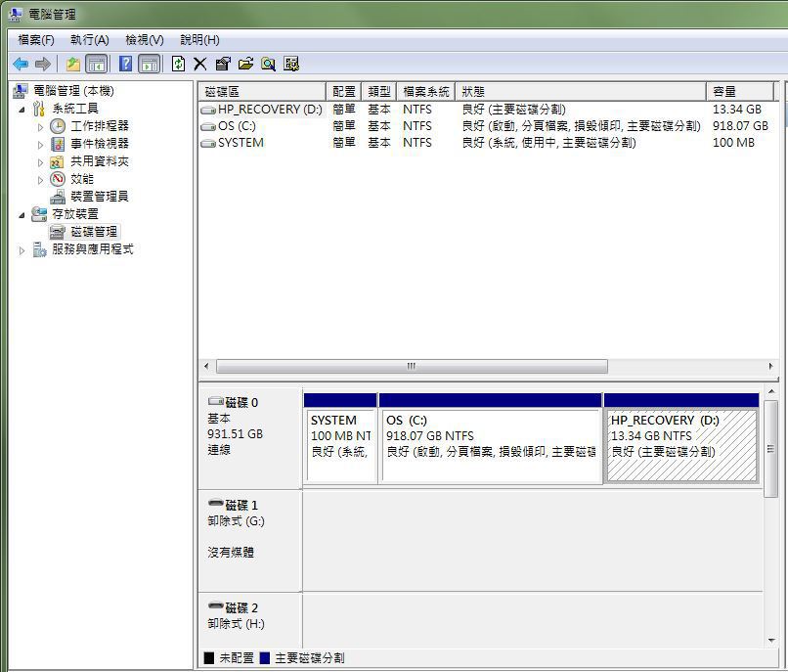Click the 磁碟 2 removable disk icon

click(x=216, y=605)
